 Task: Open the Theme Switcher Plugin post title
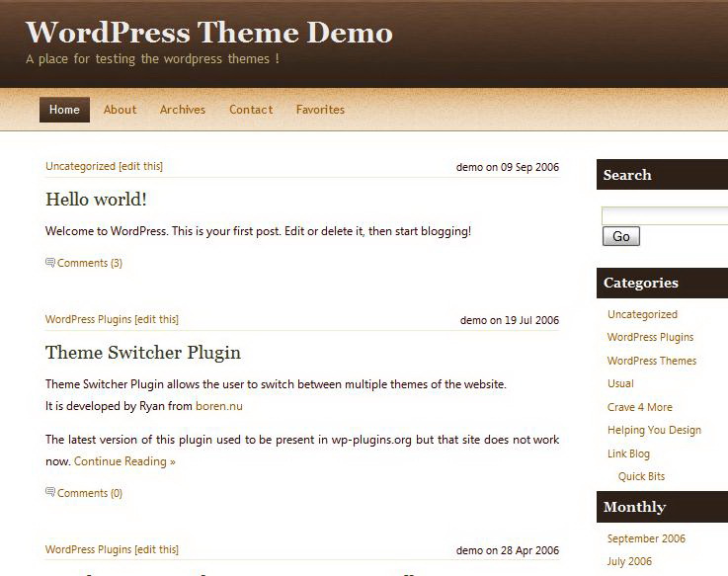143,353
